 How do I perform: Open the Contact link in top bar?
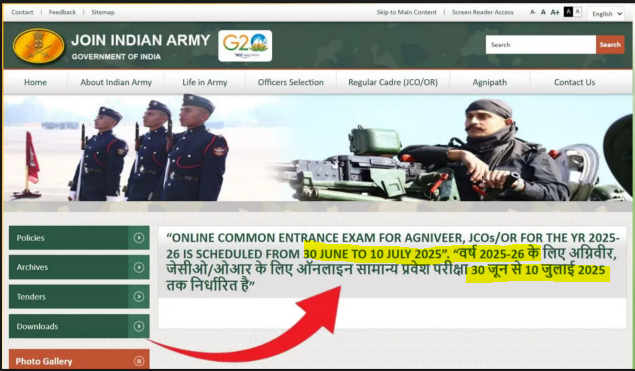pyautogui.click(x=22, y=12)
